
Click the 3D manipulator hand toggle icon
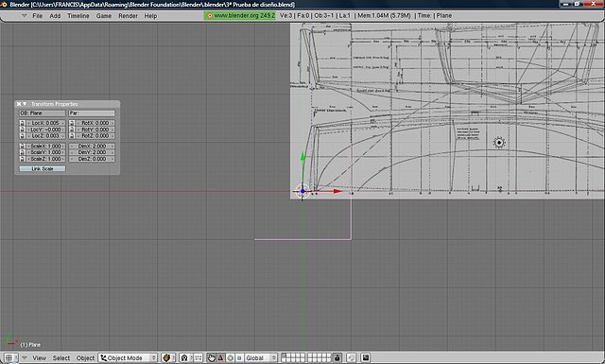(211, 357)
